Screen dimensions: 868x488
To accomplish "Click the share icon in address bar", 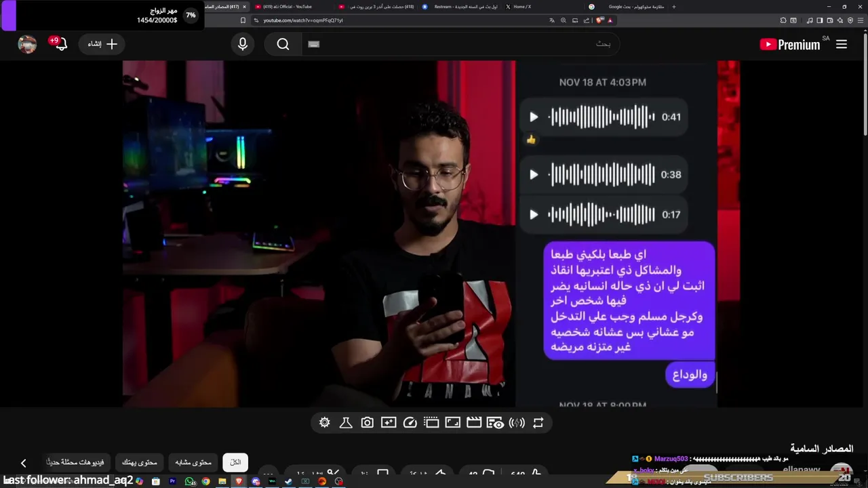I will click(x=587, y=20).
